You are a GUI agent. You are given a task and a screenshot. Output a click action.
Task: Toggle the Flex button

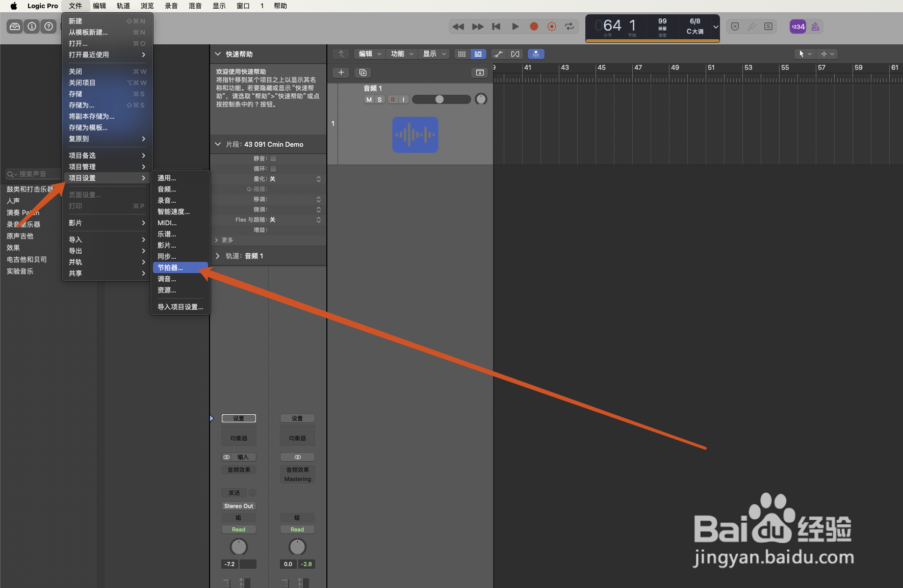(515, 54)
